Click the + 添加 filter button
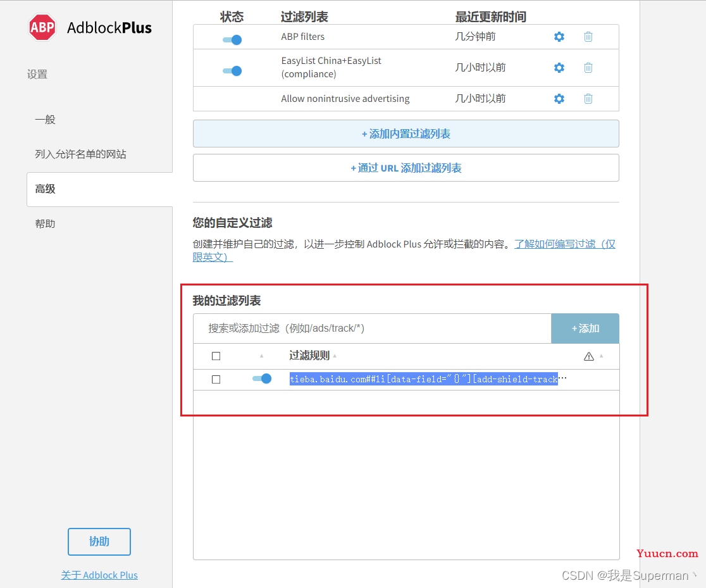Screen dimensions: 706x588 pyautogui.click(x=585, y=328)
